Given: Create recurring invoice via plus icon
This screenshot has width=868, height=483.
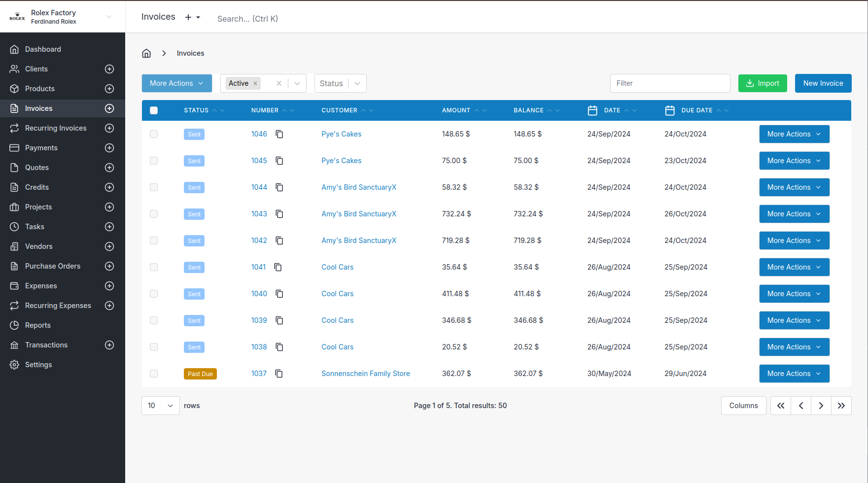Looking at the screenshot, I should (x=109, y=128).
